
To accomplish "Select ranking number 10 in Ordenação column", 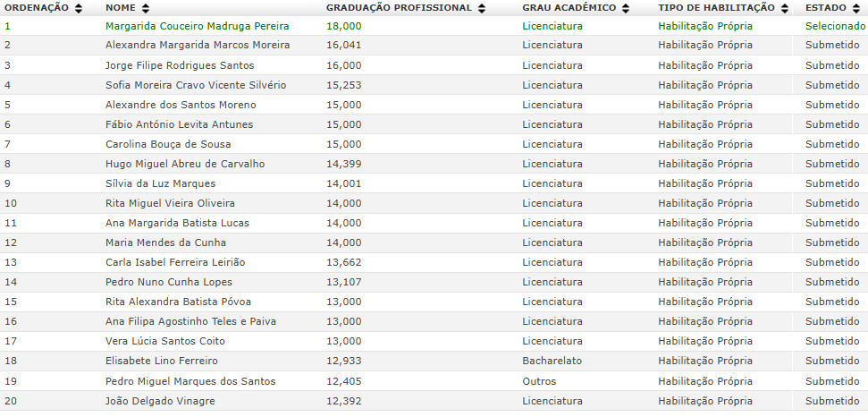I will (11, 203).
